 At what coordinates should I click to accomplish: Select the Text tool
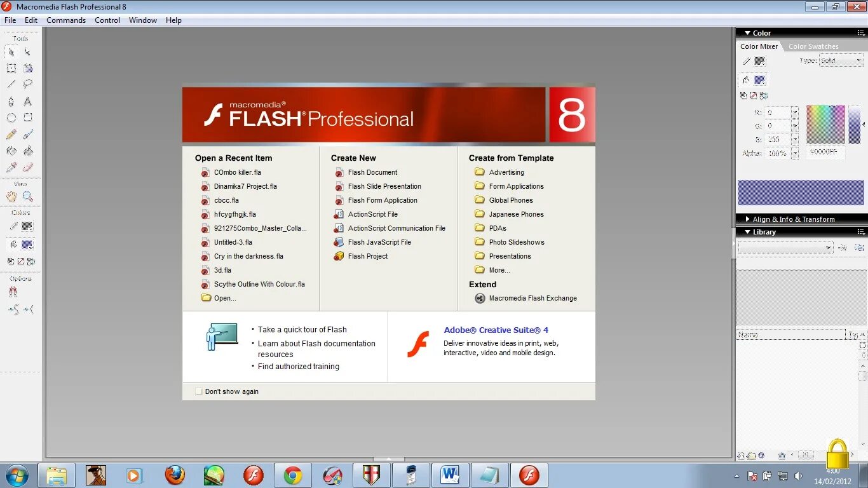click(28, 101)
